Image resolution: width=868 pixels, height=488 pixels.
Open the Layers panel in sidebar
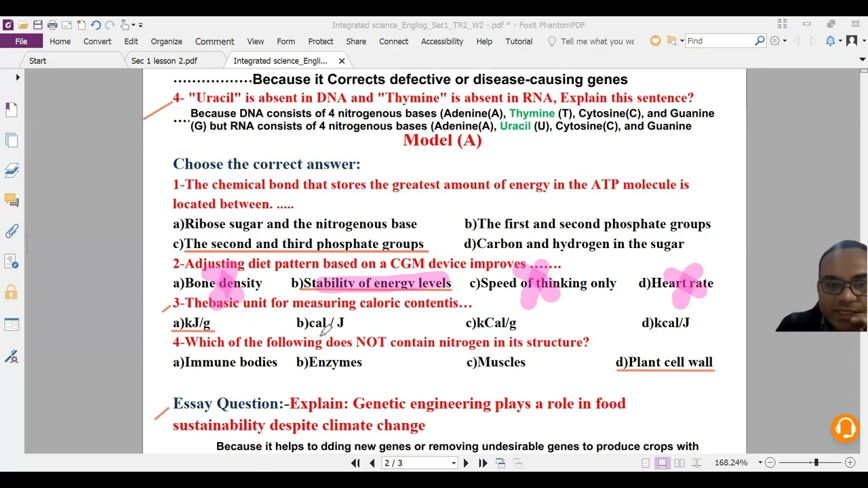tap(12, 170)
